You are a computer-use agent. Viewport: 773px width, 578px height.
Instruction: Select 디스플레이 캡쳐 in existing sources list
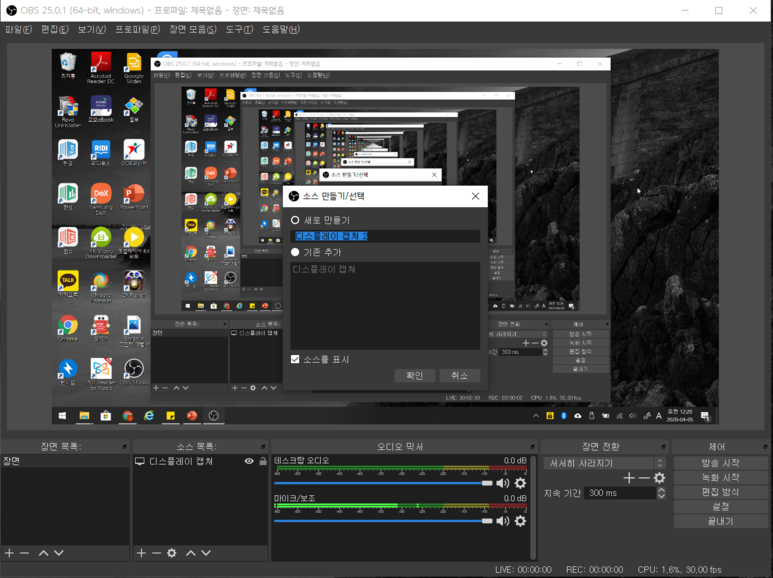pos(324,269)
